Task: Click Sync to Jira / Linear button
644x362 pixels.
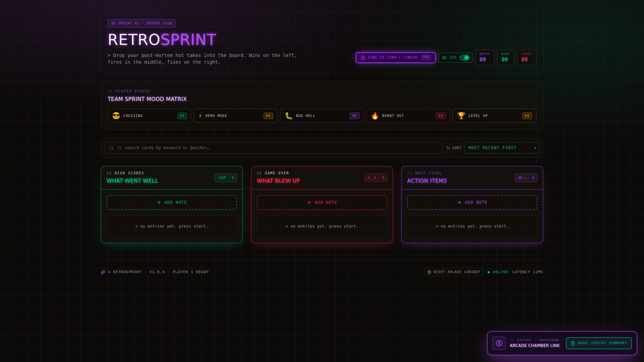Action: pyautogui.click(x=396, y=58)
